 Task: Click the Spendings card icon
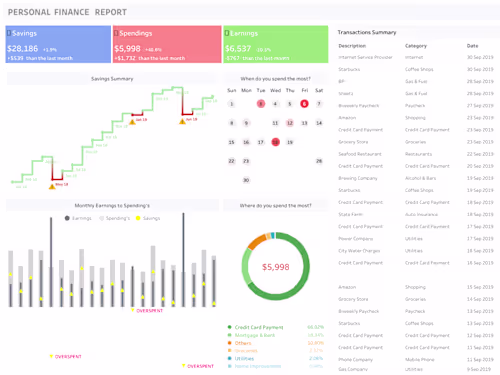point(116,33)
